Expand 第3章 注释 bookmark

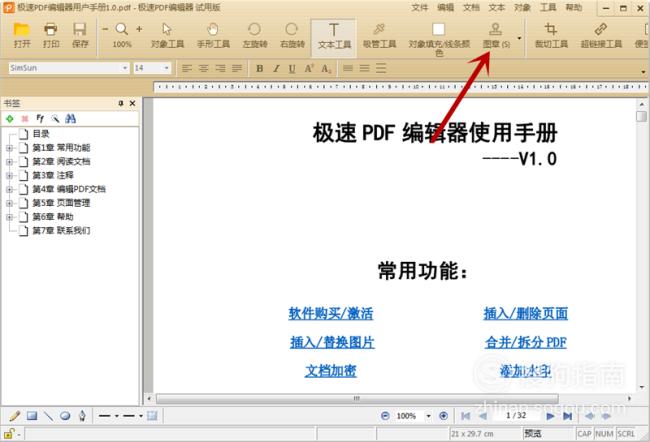(9, 176)
